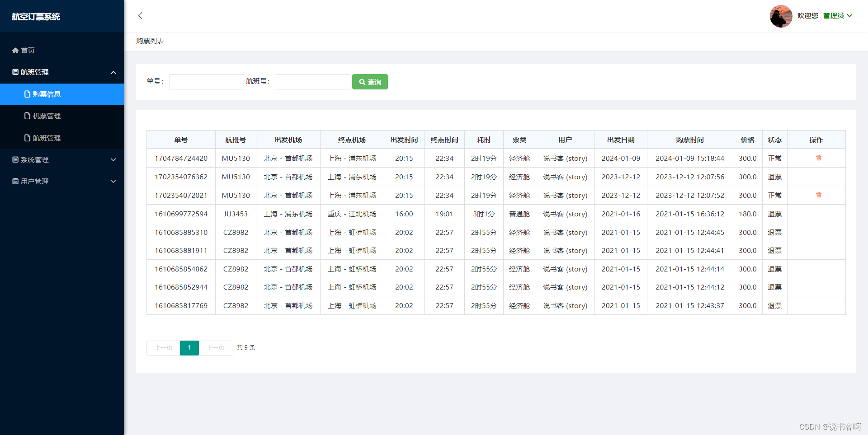Screen dimensions: 868x435
Task: Open 航班管理 submenu item
Action: [x=62, y=138]
